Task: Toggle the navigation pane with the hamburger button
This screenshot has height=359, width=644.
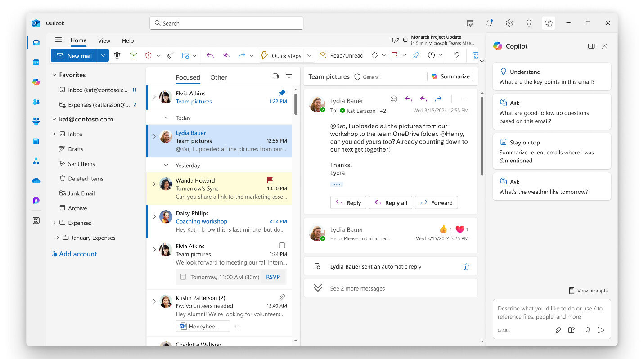Action: tap(58, 40)
